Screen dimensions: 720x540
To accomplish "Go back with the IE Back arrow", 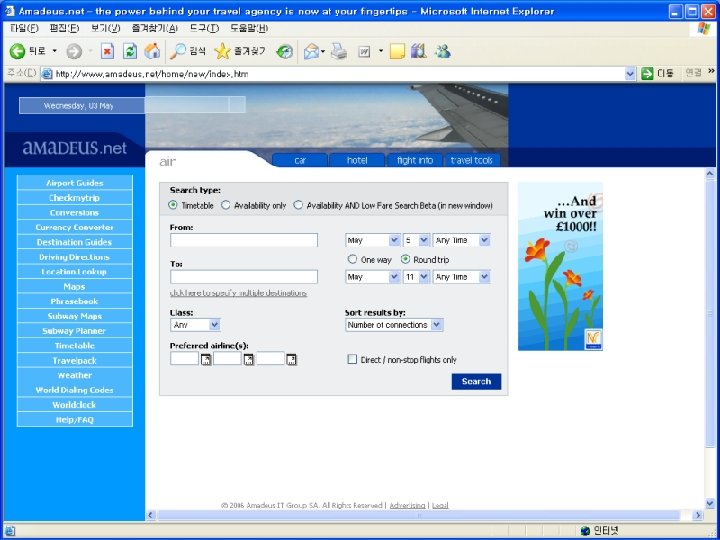I will pyautogui.click(x=17, y=51).
